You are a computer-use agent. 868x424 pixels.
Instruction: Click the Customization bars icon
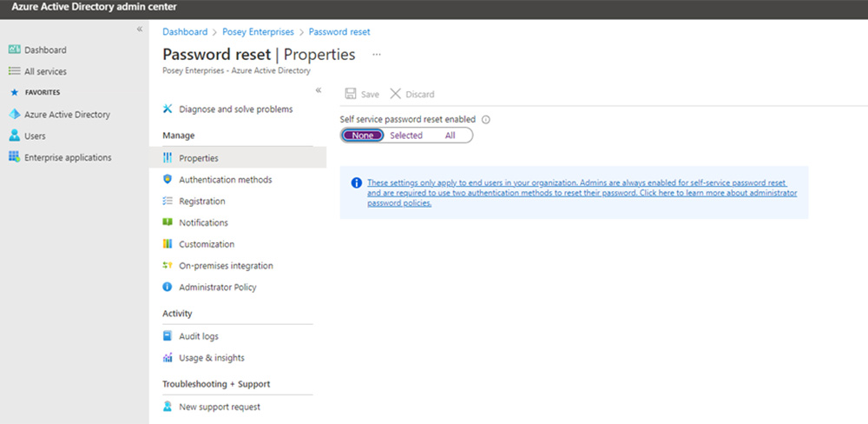tap(168, 244)
